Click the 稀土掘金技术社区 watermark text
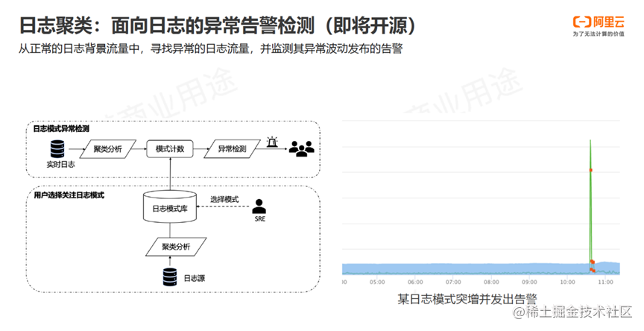Viewport: 644px width, 331px height. [x=572, y=312]
